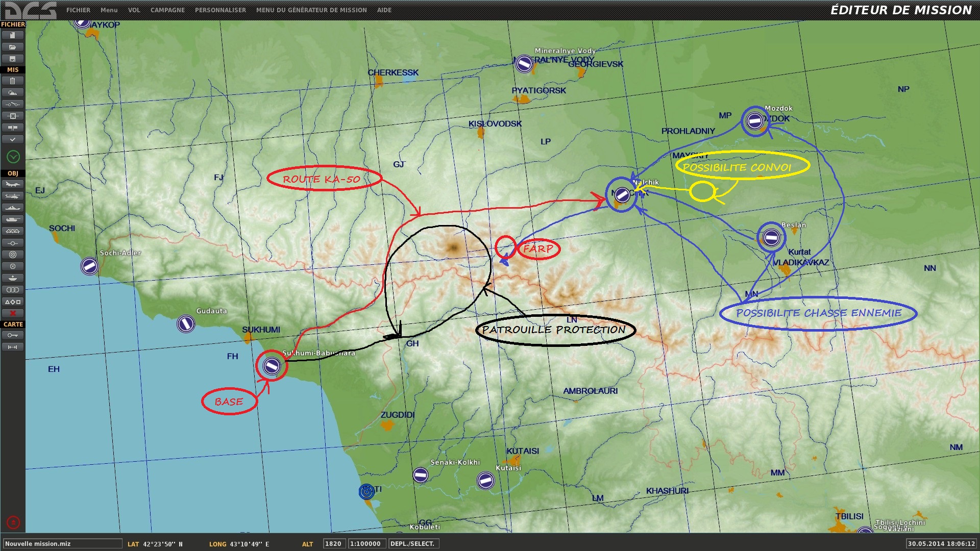Open the CAMPAGNE menu
Screen dimensions: 980x551
point(167,10)
